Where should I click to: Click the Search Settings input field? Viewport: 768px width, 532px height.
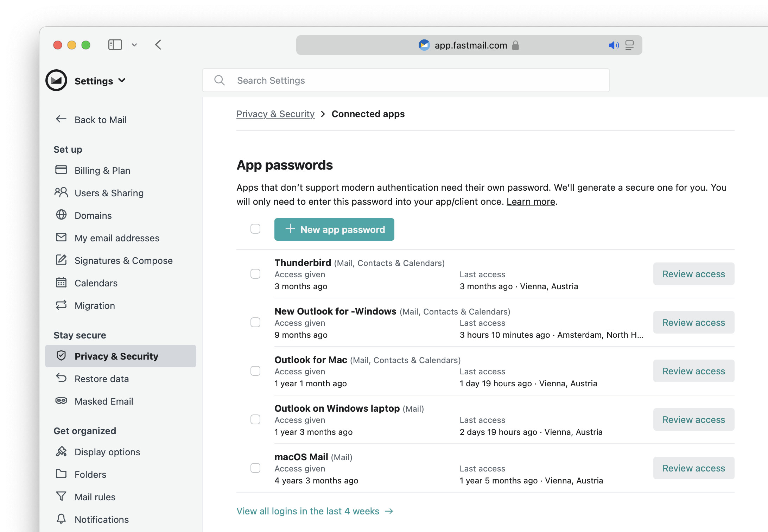pyautogui.click(x=406, y=80)
